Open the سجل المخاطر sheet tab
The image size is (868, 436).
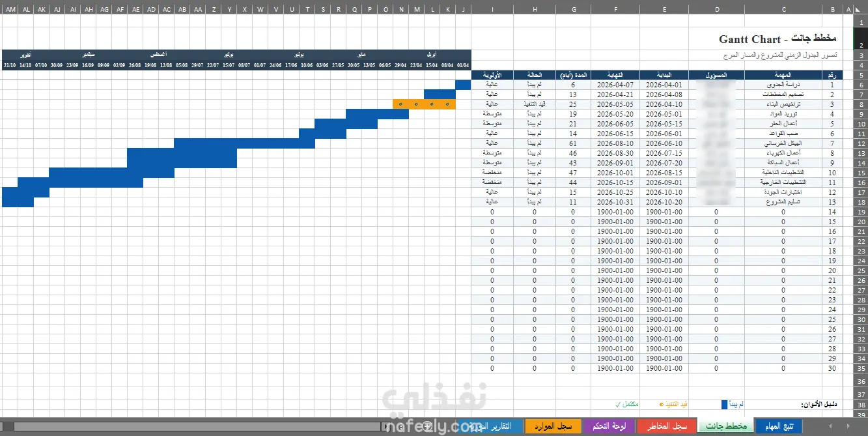click(665, 426)
